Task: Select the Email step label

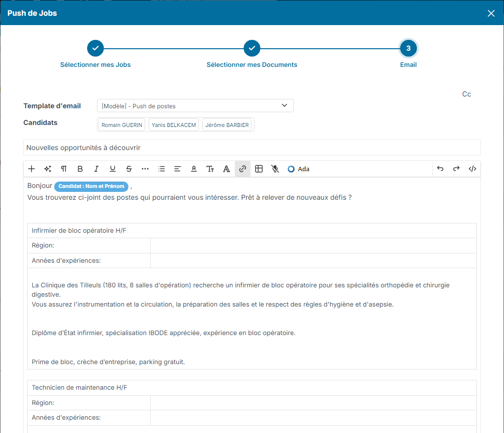Action: pyautogui.click(x=408, y=64)
